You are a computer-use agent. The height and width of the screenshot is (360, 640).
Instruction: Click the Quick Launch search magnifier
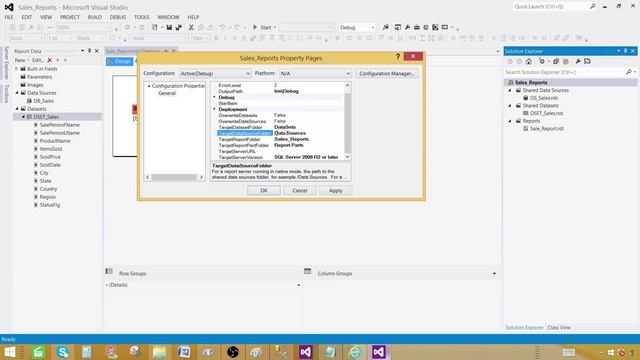pos(593,7)
